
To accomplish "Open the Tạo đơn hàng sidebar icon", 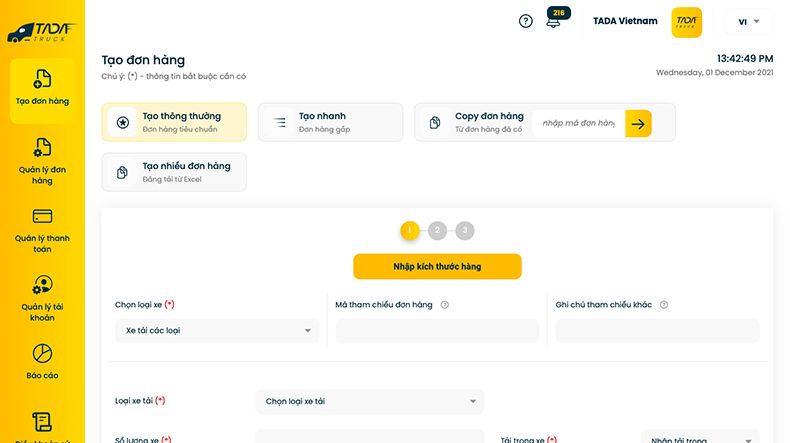I will tap(42, 79).
